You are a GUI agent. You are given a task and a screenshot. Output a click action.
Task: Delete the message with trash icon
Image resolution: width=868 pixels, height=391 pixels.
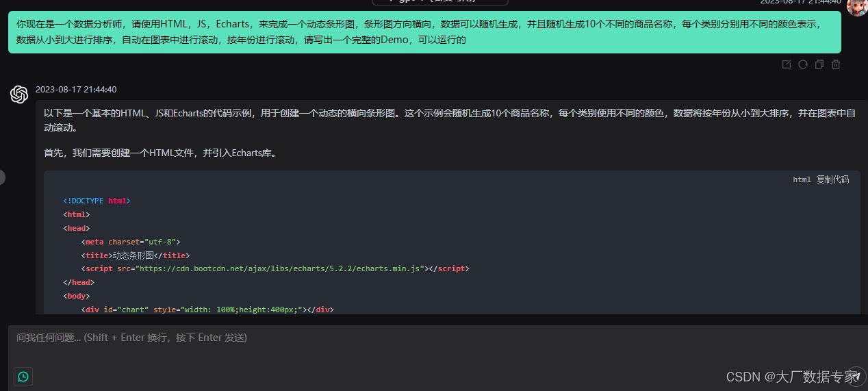point(836,64)
